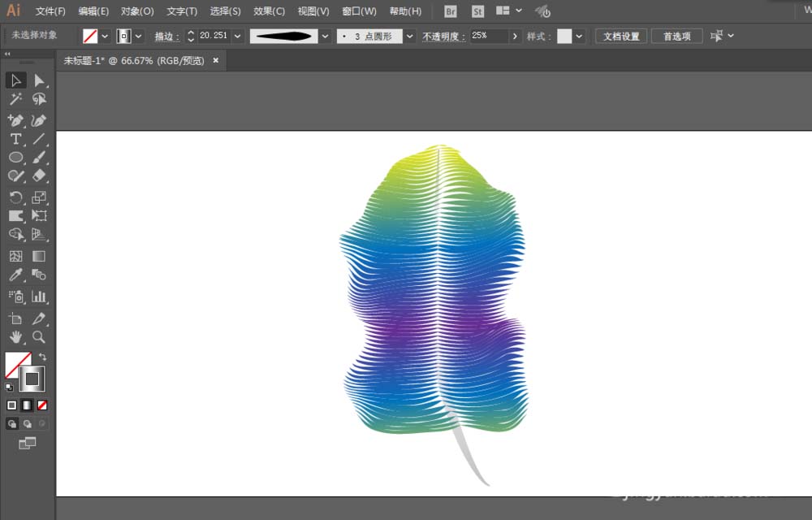Select the Paintbrush tool

click(39, 158)
